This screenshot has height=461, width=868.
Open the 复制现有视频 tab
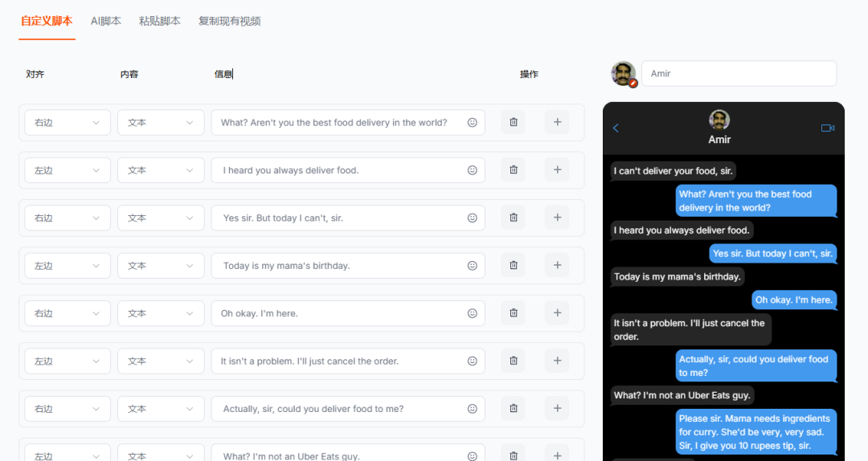pos(229,21)
